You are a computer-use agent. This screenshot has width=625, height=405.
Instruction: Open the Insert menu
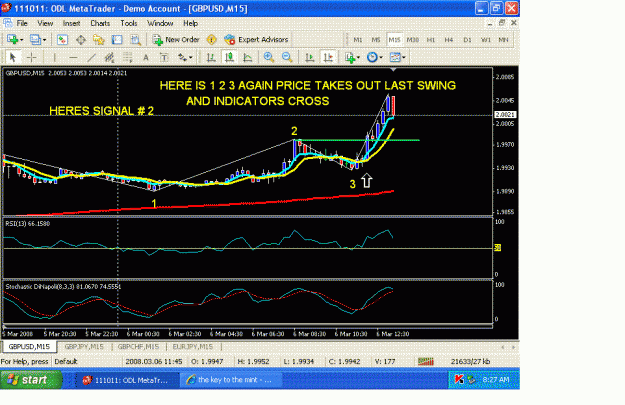tap(71, 23)
